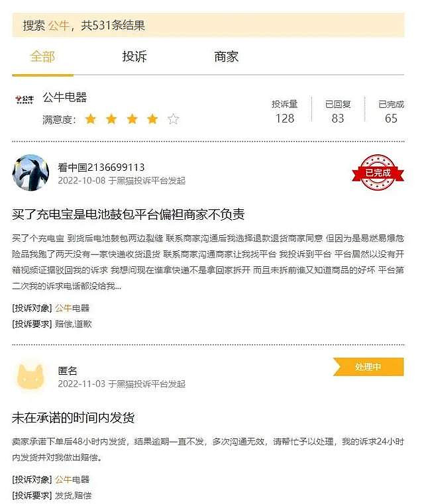Click the 公牛电器 brand logo

pyautogui.click(x=25, y=99)
